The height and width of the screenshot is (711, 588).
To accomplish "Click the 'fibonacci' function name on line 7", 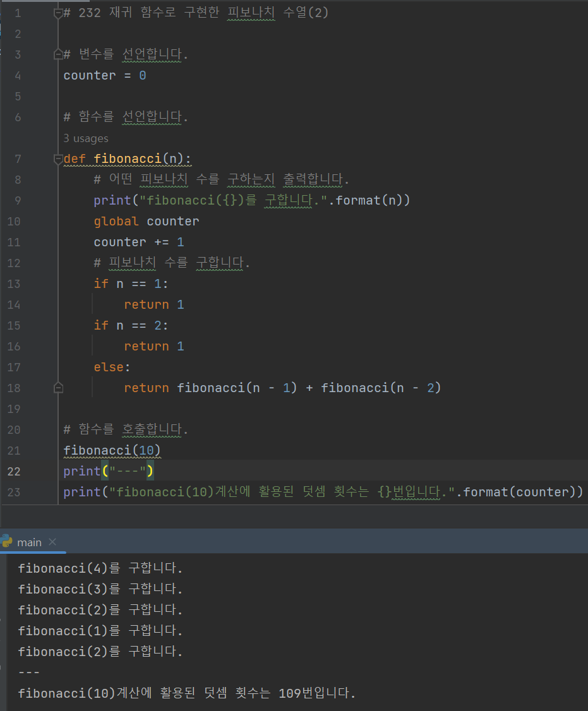I will pyautogui.click(x=128, y=158).
